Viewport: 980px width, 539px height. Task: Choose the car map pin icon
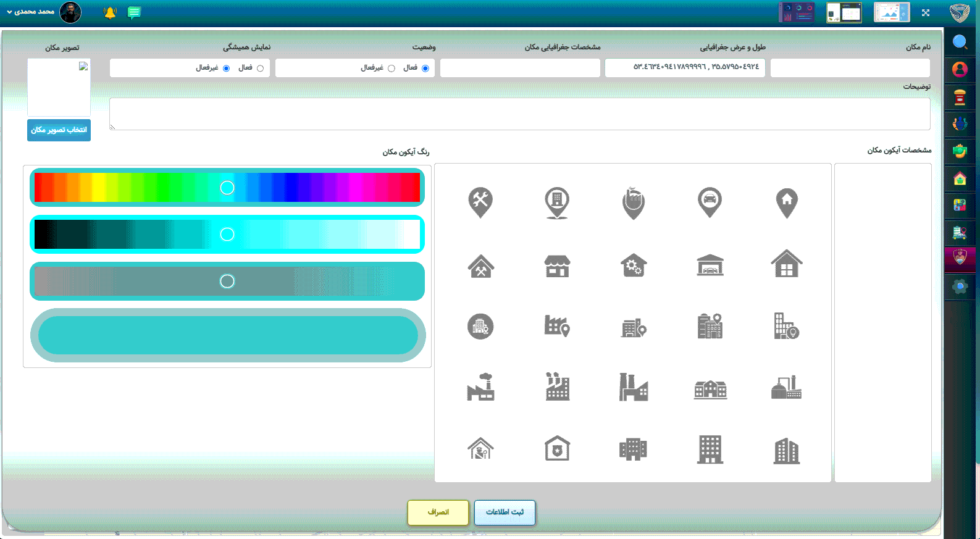710,202
